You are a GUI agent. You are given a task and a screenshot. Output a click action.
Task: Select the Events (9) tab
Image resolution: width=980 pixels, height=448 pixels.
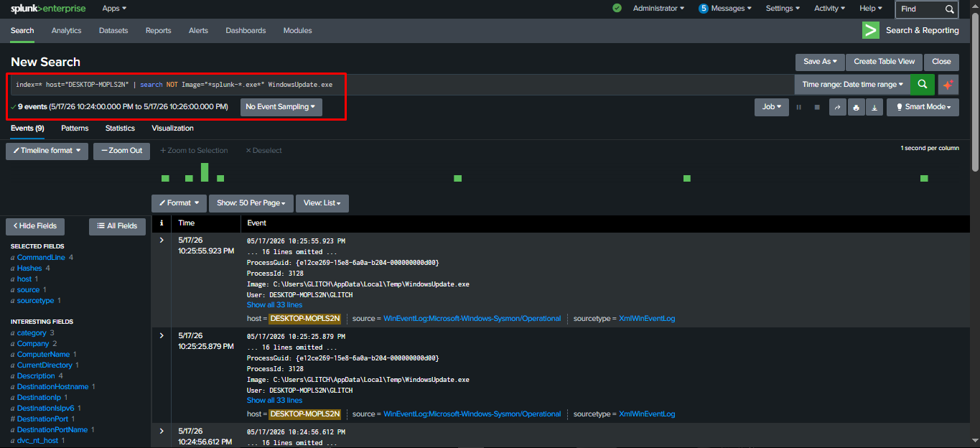pos(27,128)
